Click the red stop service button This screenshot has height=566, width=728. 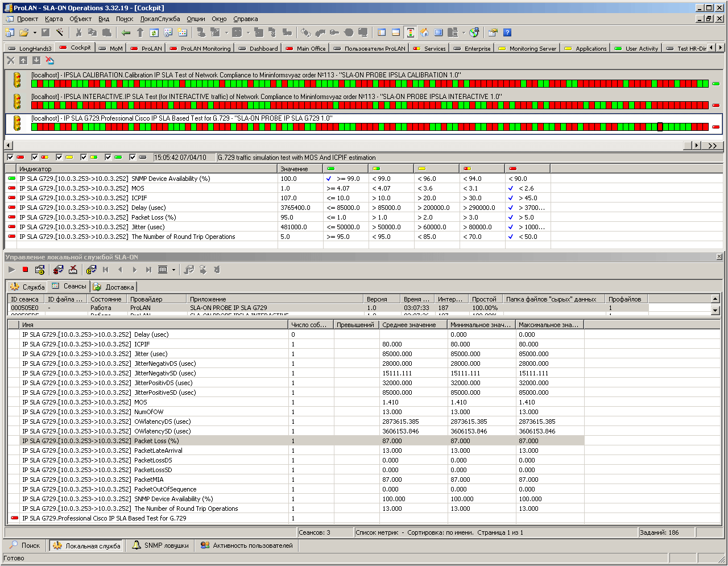click(x=25, y=270)
